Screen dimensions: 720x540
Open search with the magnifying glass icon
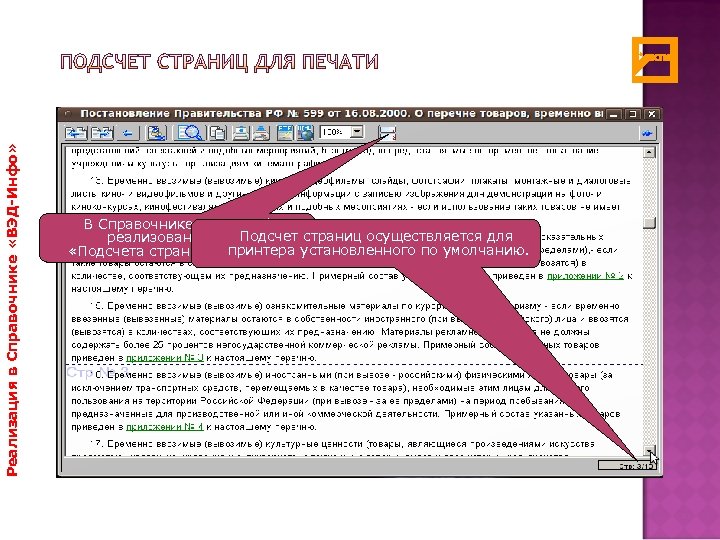[x=190, y=133]
